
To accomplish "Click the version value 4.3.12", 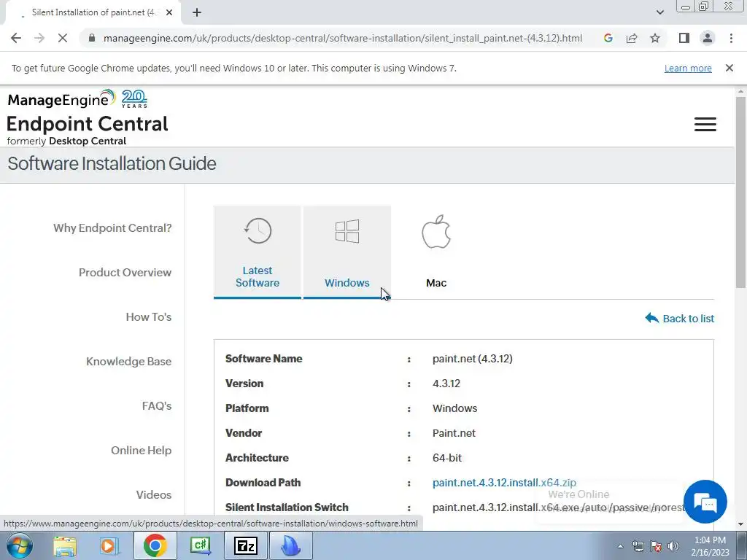I will [x=446, y=384].
